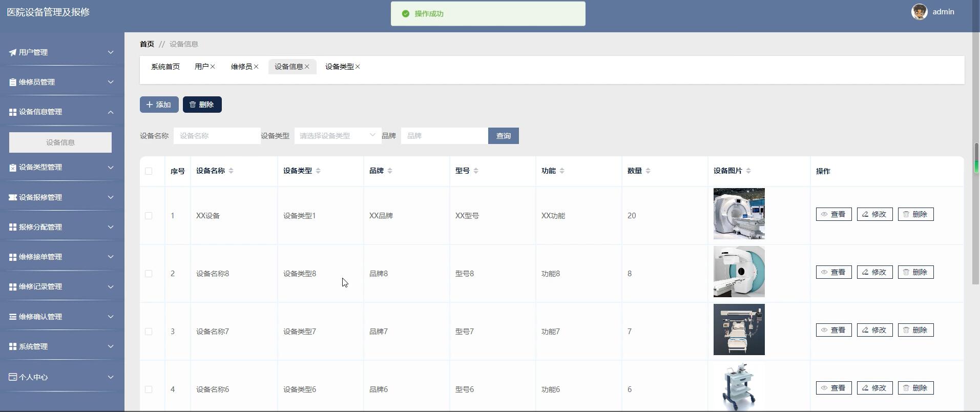The height and width of the screenshot is (412, 980).
Task: Click the ticket icon beside 设备报修管理
Action: [x=13, y=197]
